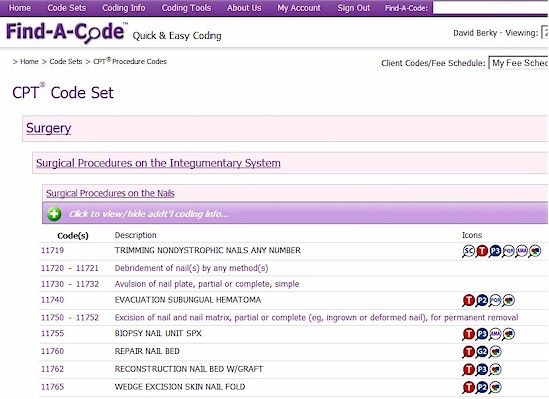Click the PQR icon for code 11740
The height and width of the screenshot is (399, 549).
[495, 301]
